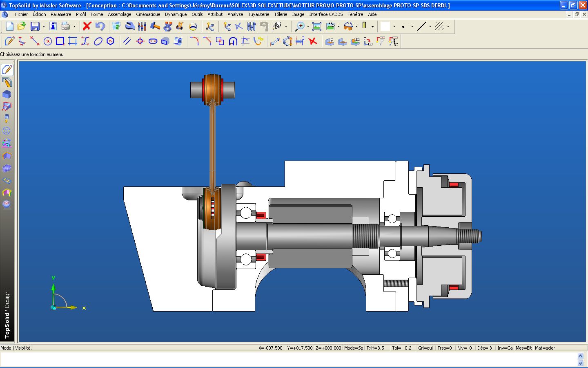Click the empty command input area at bottom

[286, 359]
